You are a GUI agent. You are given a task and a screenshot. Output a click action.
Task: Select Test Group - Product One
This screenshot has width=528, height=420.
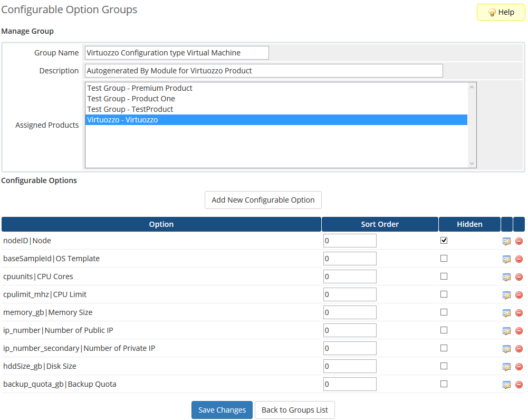(x=276, y=99)
